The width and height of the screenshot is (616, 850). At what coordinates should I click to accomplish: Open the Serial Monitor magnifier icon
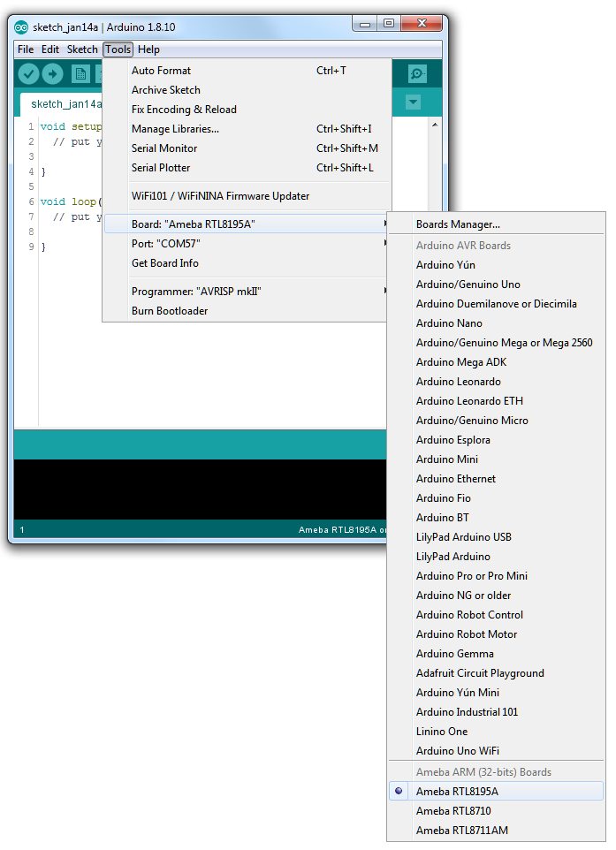(417, 73)
